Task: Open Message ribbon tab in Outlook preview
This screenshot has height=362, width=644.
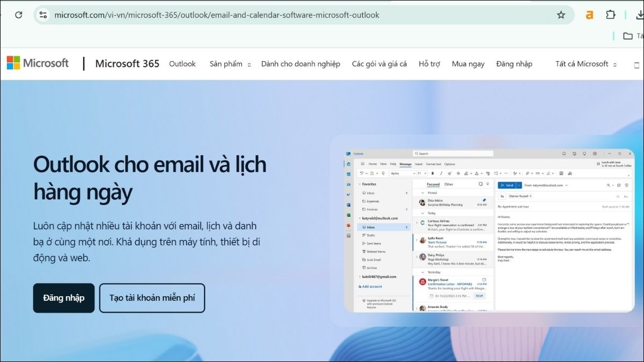Action: (x=405, y=164)
